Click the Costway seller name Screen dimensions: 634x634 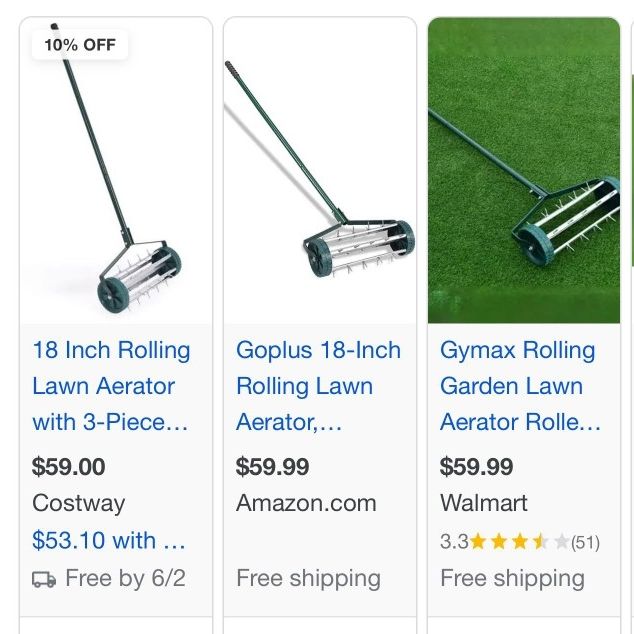pyautogui.click(x=78, y=503)
